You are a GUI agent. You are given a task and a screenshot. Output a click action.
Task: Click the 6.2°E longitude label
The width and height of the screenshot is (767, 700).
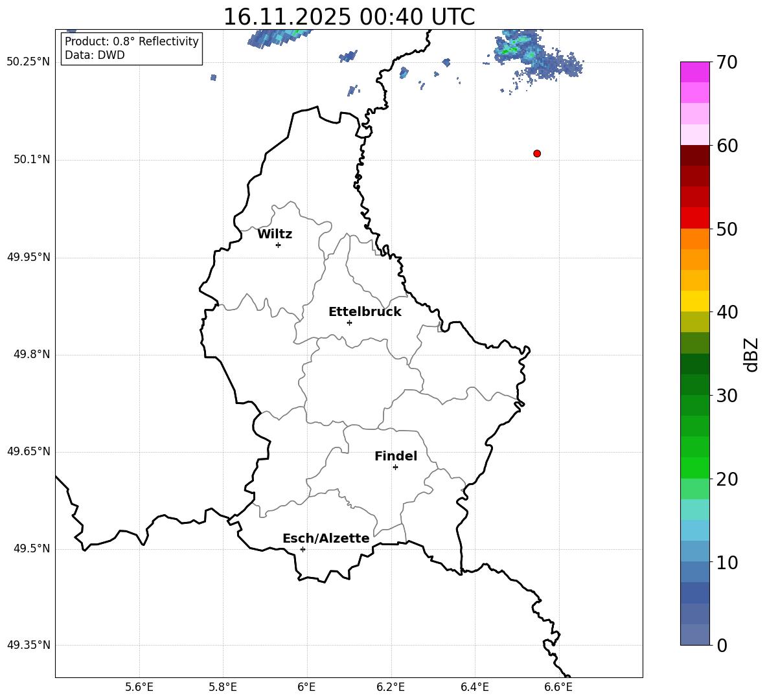point(391,687)
